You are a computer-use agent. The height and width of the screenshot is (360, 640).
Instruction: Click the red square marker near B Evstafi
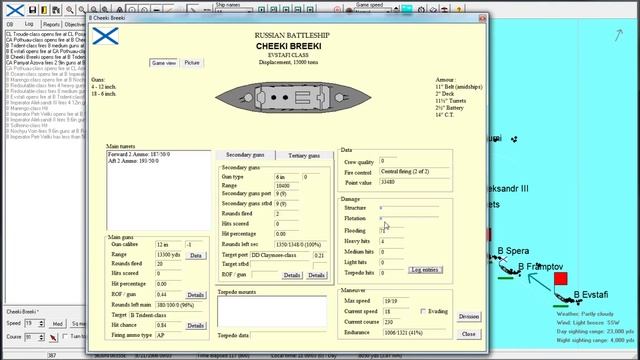[x=561, y=279]
